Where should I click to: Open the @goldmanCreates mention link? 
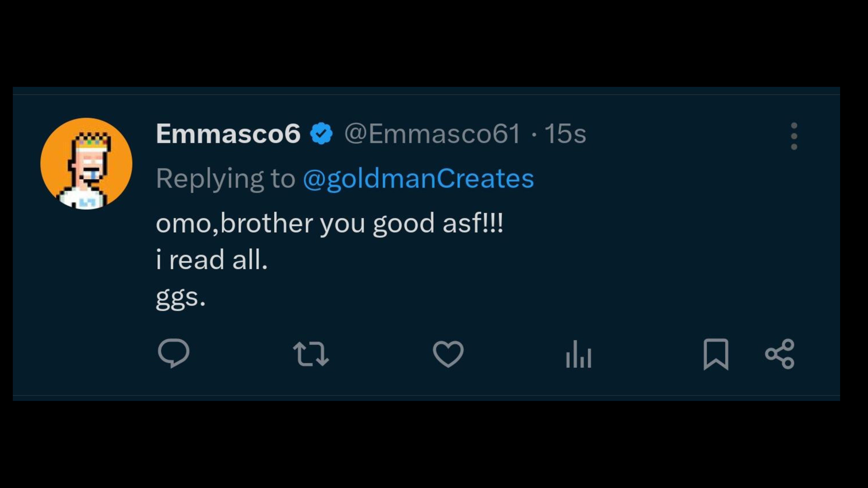(418, 178)
